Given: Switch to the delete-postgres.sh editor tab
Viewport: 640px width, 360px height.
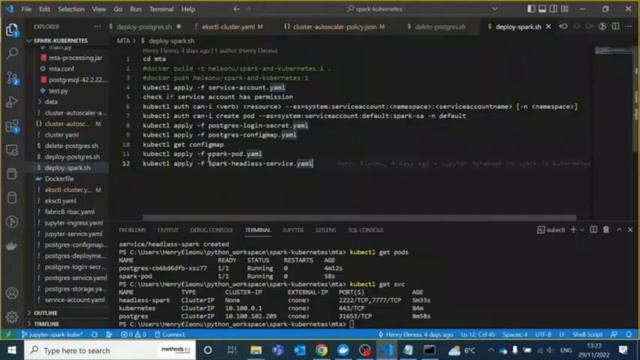Looking at the screenshot, I should 440,27.
